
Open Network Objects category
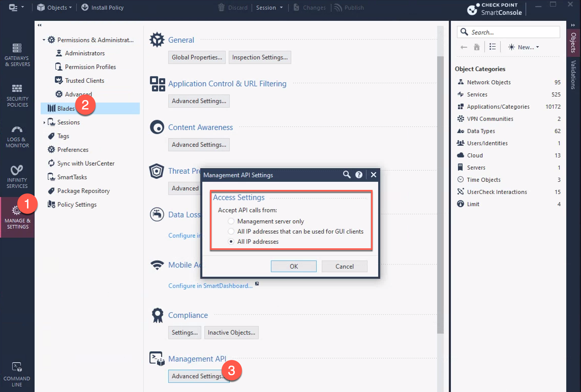coord(508,82)
